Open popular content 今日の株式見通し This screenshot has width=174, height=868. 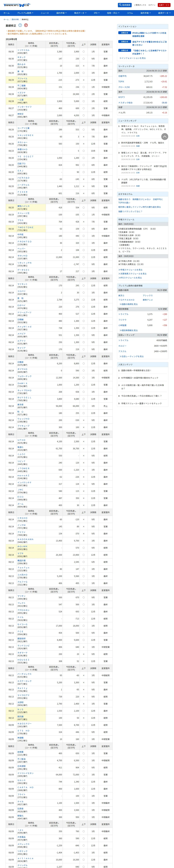click(141, 396)
